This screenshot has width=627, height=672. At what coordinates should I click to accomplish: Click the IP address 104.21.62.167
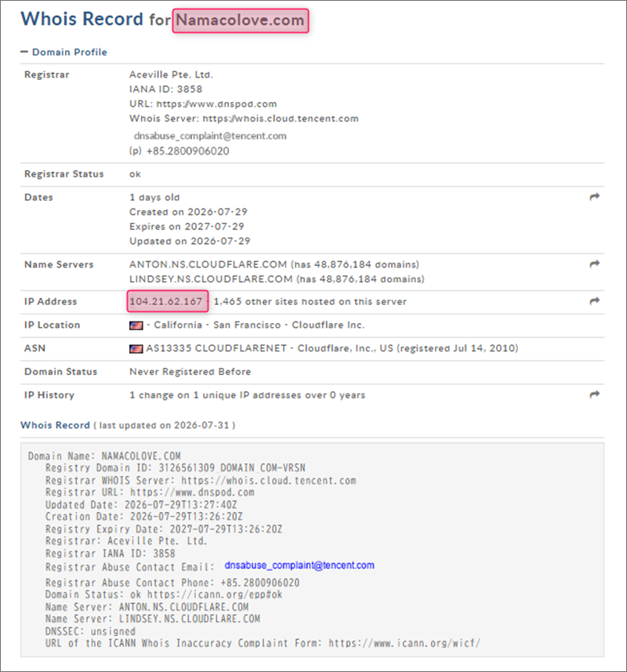click(x=167, y=301)
